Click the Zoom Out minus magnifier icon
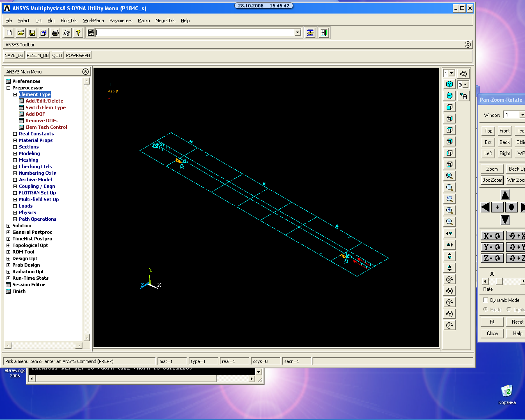 tap(450, 222)
